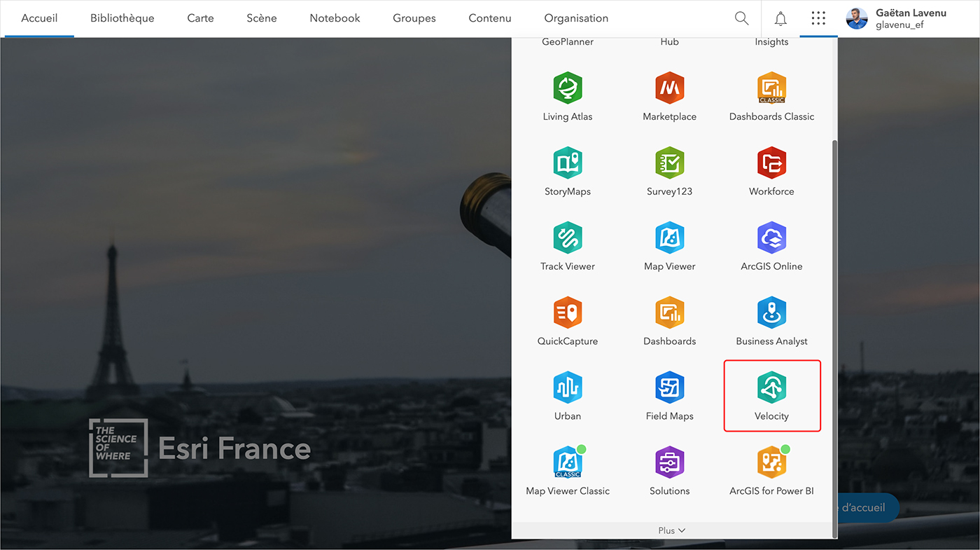Open the notifications bell
Screen dimensions: 980x550
780,18
